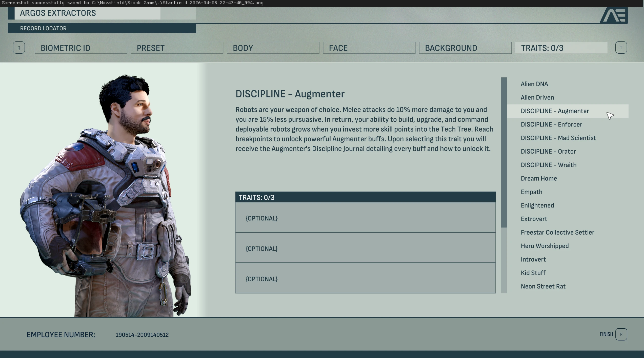644x358 pixels.
Task: Click the first {OPTIONAL} trait slot
Action: [366, 218]
